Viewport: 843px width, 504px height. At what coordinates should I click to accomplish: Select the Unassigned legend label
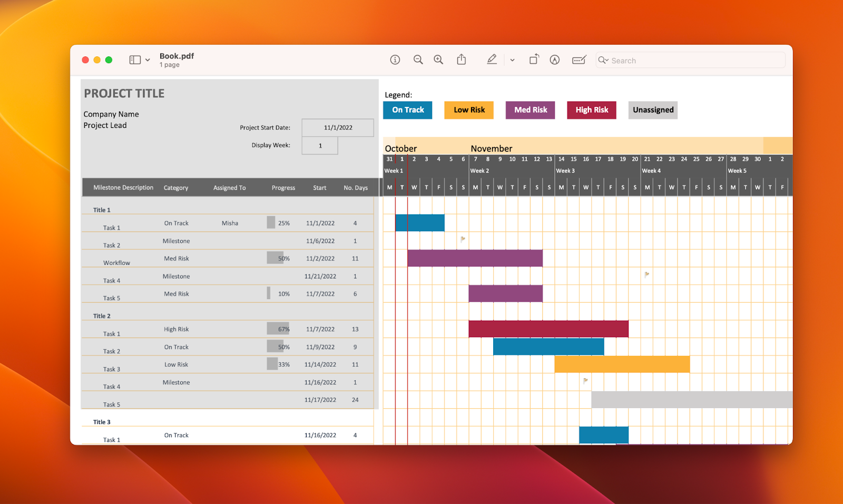pyautogui.click(x=652, y=110)
